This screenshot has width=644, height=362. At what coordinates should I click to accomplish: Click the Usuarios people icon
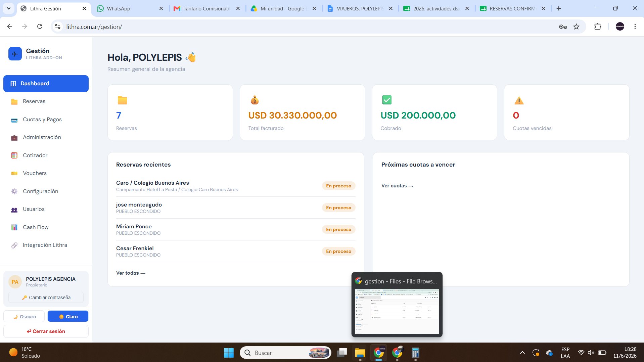pyautogui.click(x=14, y=210)
